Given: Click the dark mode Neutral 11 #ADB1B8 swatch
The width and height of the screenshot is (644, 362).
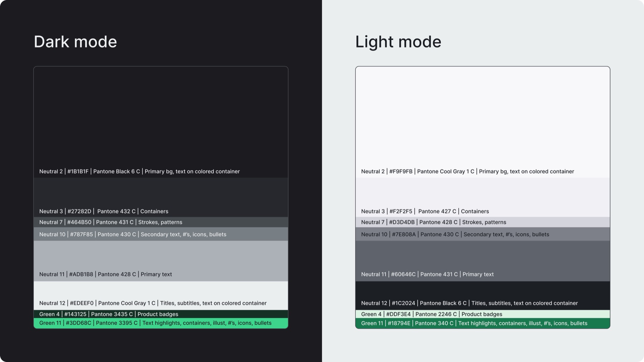Looking at the screenshot, I should 161,261.
